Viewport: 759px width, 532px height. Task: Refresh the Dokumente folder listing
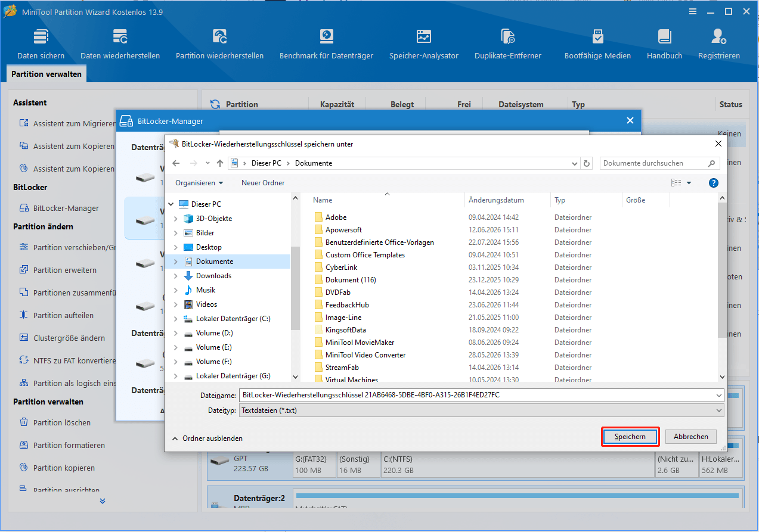click(x=587, y=163)
